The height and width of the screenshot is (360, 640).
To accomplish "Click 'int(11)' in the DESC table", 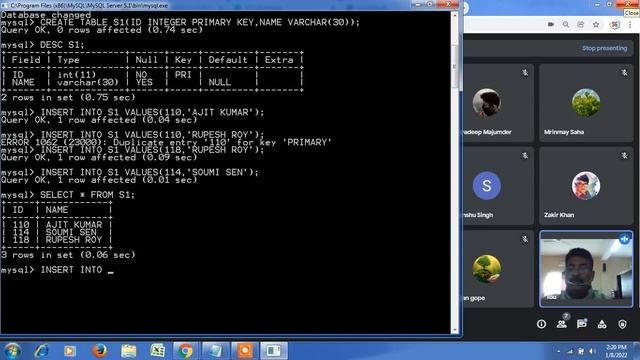I will pyautogui.click(x=76, y=75).
